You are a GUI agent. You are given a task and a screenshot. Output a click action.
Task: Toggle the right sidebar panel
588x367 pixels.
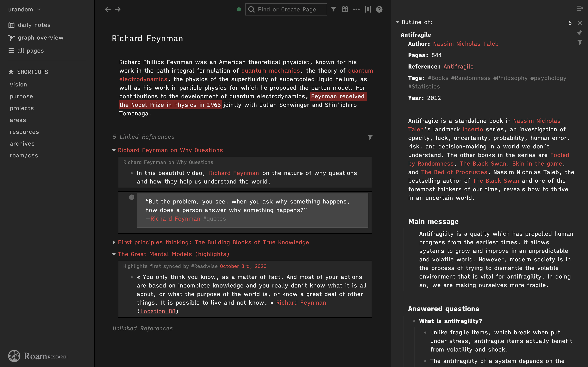coord(579,9)
